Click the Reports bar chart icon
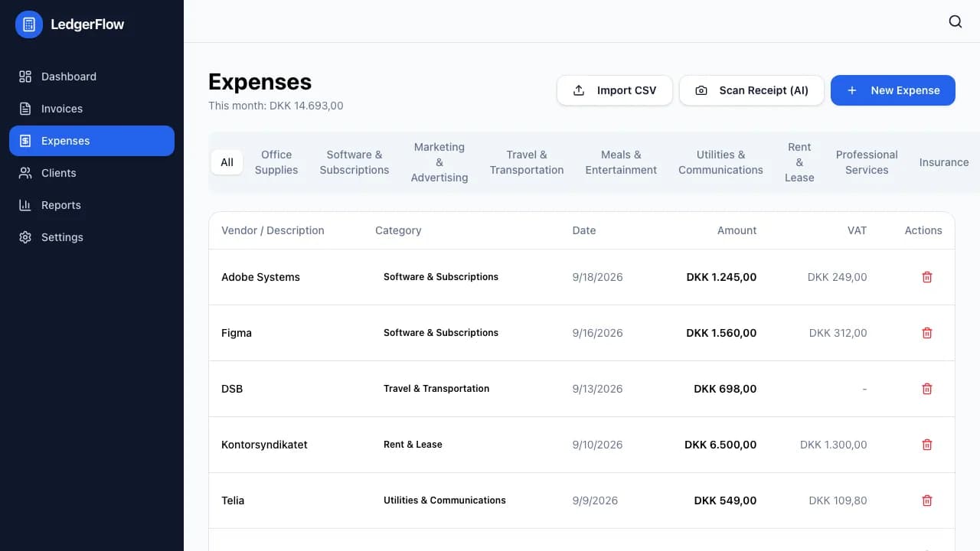This screenshot has width=980, height=551. pyautogui.click(x=25, y=205)
